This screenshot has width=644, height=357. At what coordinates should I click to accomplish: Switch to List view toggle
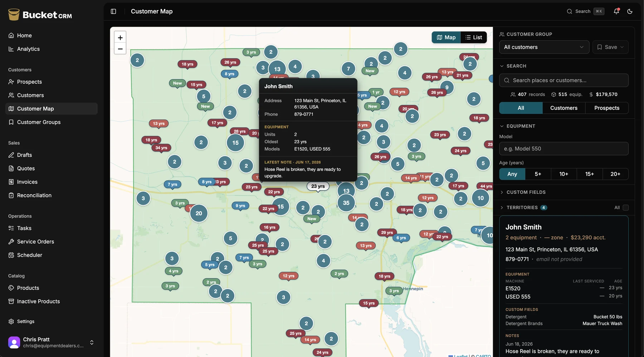click(x=474, y=37)
